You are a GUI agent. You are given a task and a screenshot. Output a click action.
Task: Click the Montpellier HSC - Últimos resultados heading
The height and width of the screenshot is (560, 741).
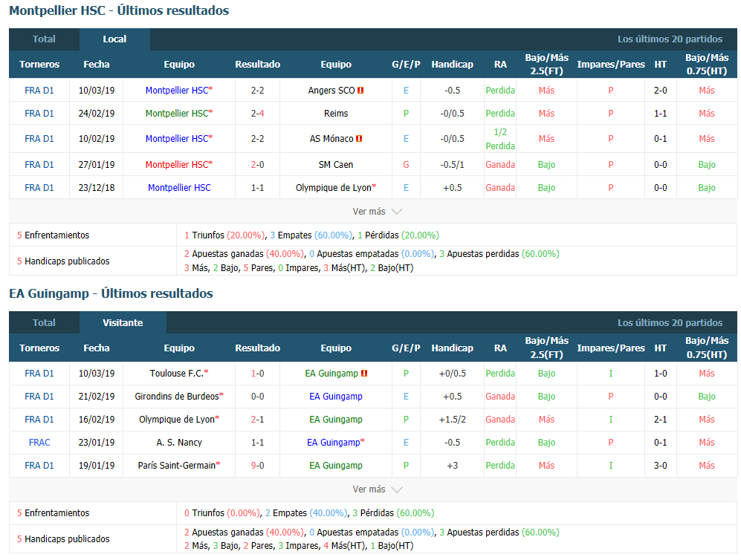(x=119, y=10)
